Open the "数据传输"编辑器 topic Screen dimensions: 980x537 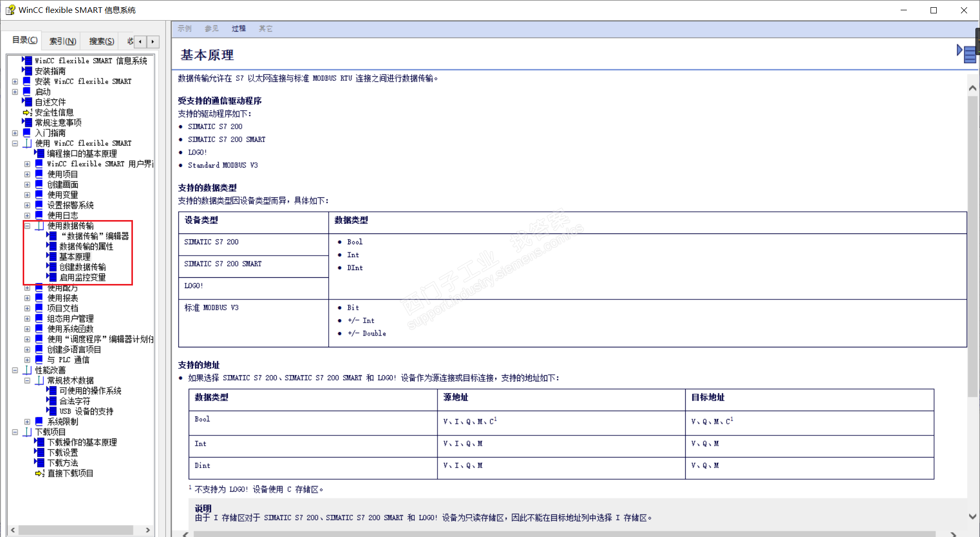(x=94, y=236)
